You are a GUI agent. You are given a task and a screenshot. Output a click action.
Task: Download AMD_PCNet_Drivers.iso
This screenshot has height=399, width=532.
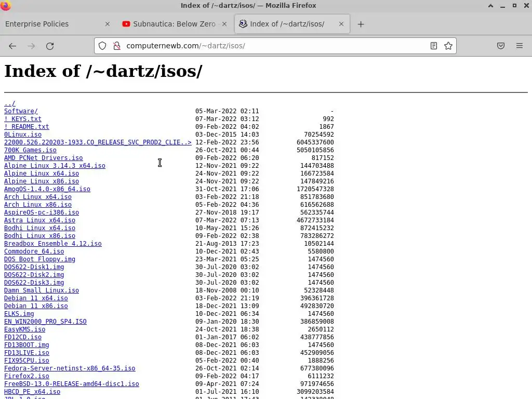(x=44, y=158)
